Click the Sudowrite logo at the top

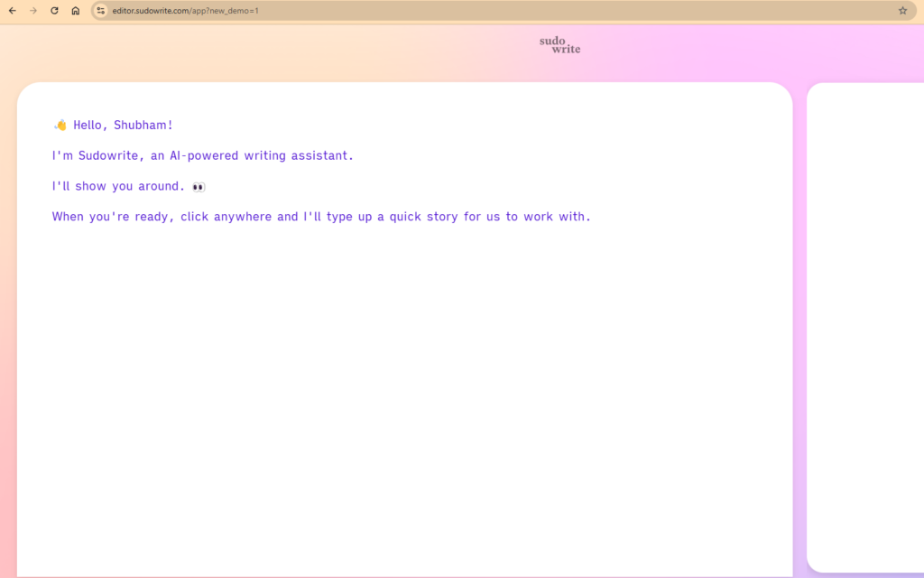(x=559, y=45)
